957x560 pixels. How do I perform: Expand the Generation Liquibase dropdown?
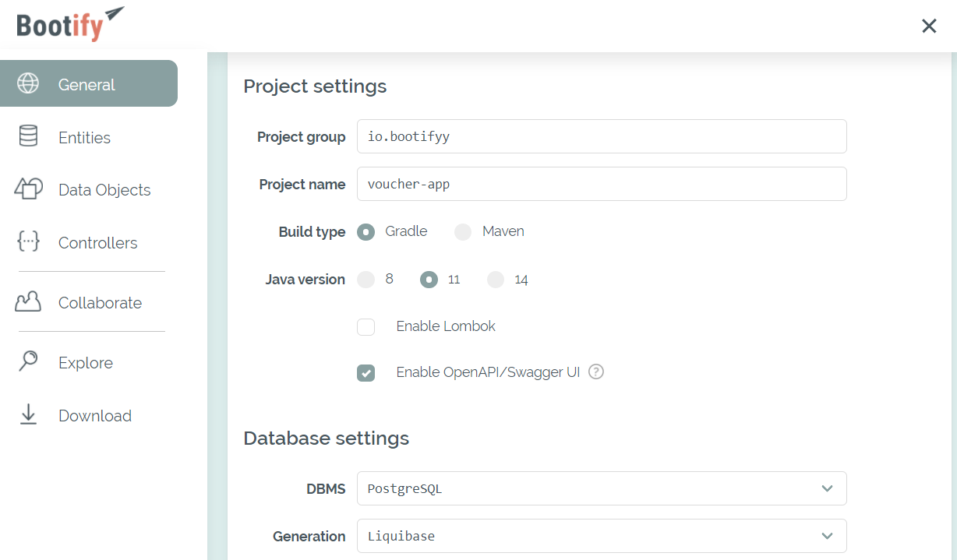pyautogui.click(x=601, y=536)
